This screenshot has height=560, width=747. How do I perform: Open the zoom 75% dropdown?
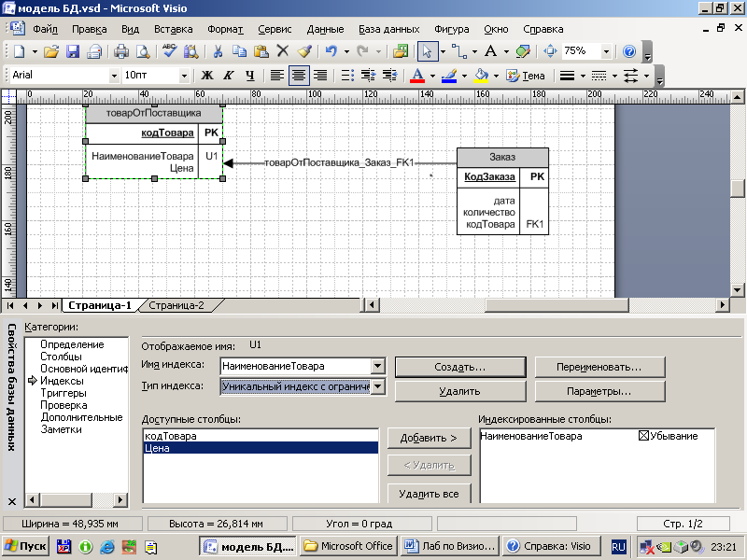[606, 52]
